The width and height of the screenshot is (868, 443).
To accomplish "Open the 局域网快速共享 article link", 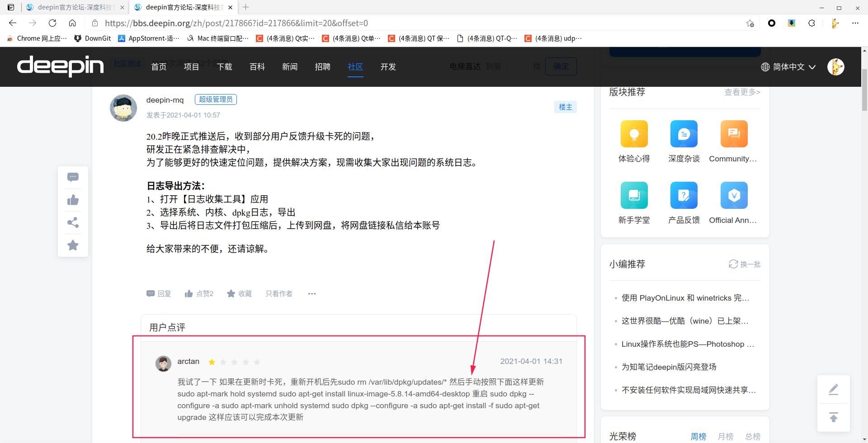I will 689,390.
